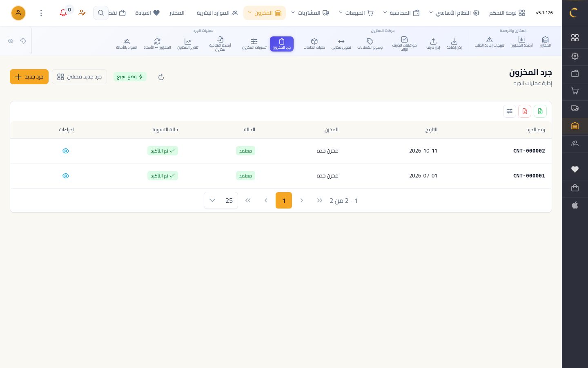Expand the المخزون top menu

[x=265, y=13]
